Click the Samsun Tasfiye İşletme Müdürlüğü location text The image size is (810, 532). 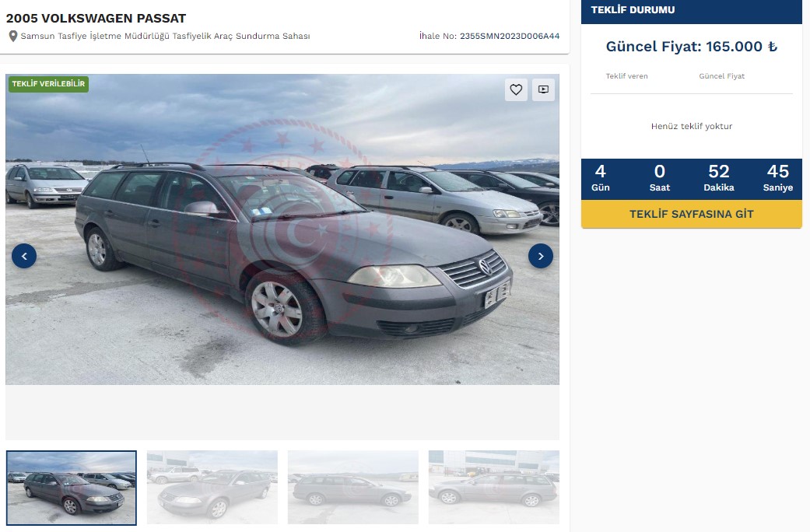click(x=165, y=36)
